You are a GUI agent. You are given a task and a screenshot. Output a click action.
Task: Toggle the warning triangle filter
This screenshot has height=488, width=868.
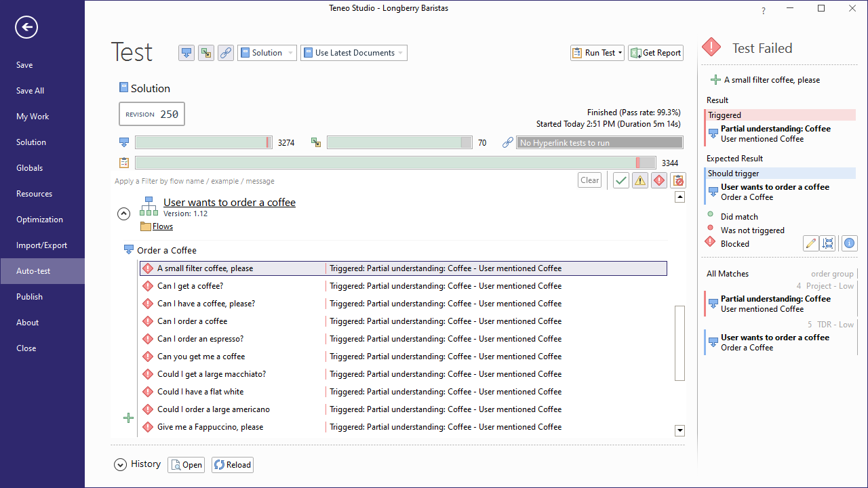point(640,180)
